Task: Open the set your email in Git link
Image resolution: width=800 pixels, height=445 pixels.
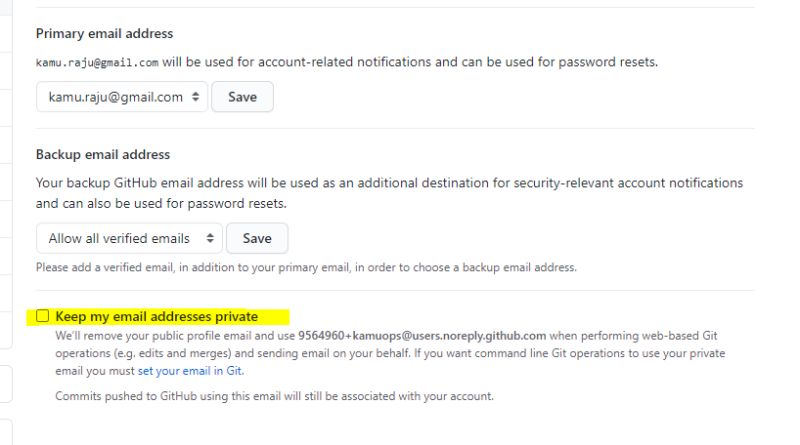Action: (190, 371)
